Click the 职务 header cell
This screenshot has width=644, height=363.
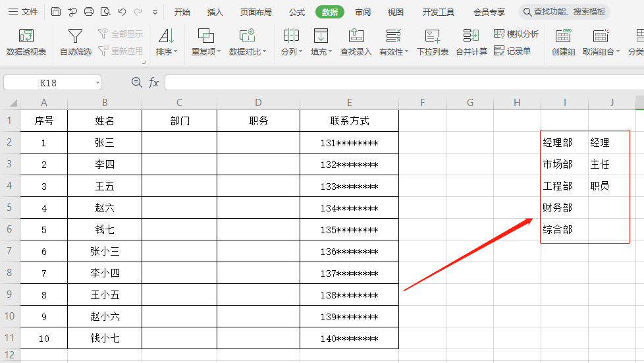pyautogui.click(x=258, y=121)
